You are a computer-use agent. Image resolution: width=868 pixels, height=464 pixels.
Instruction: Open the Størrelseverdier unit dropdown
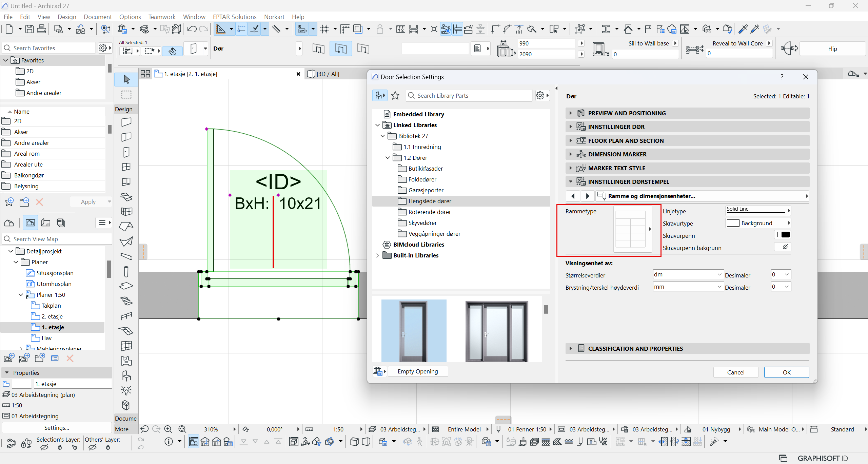[688, 274]
